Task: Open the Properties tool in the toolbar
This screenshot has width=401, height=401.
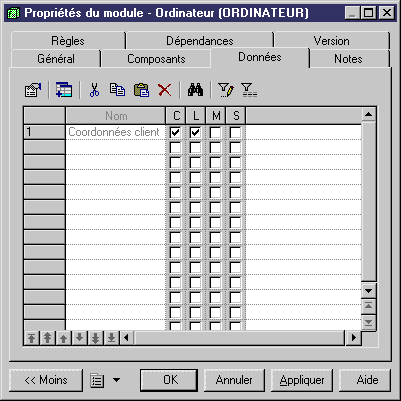Action: click(x=33, y=90)
